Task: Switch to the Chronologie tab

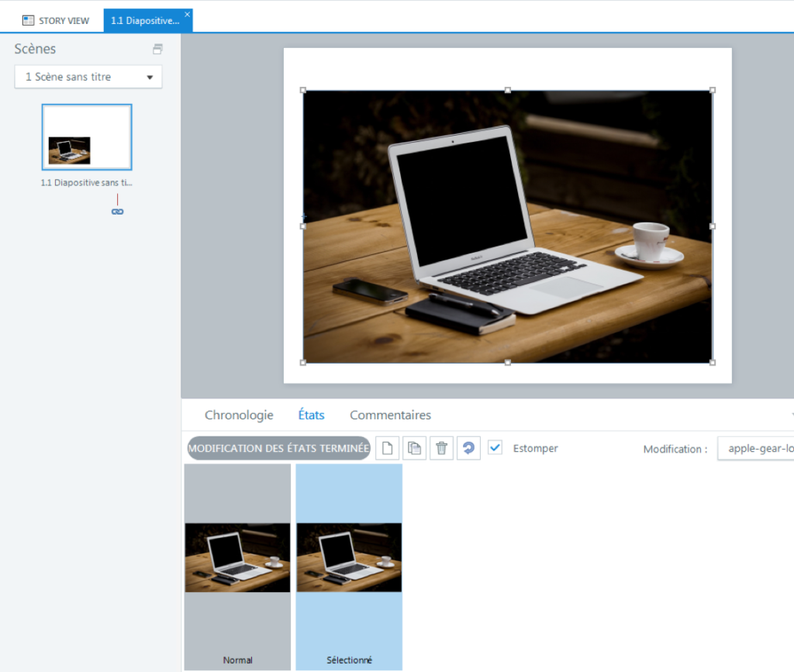Action: pos(239,415)
